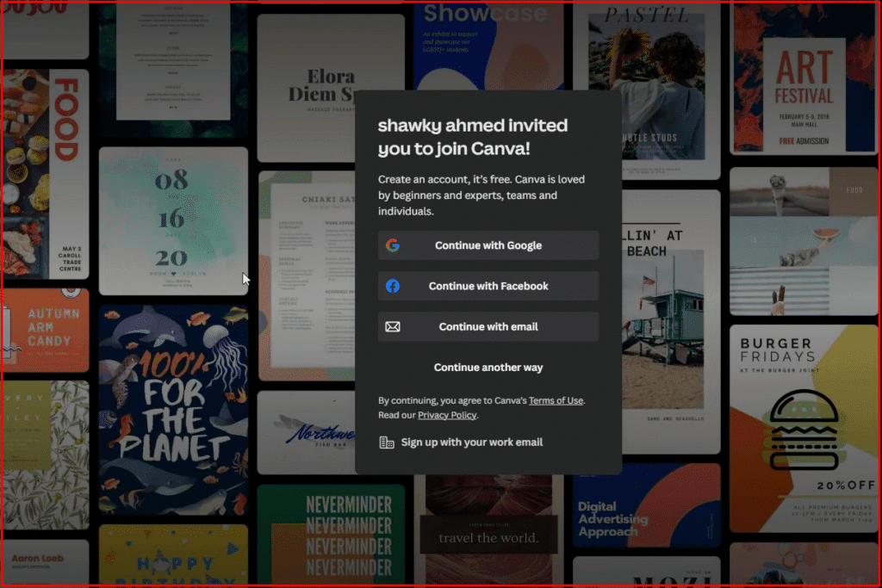The height and width of the screenshot is (588, 882).
Task: Open the Autumn Arm Candy template
Action: tap(46, 329)
